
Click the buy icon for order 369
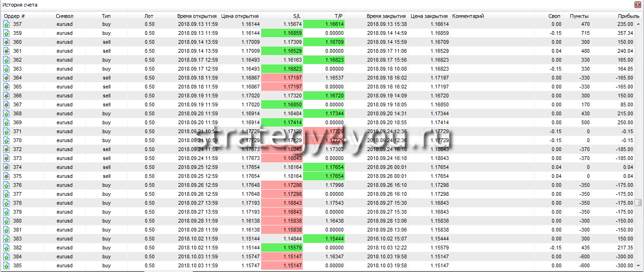click(7, 122)
